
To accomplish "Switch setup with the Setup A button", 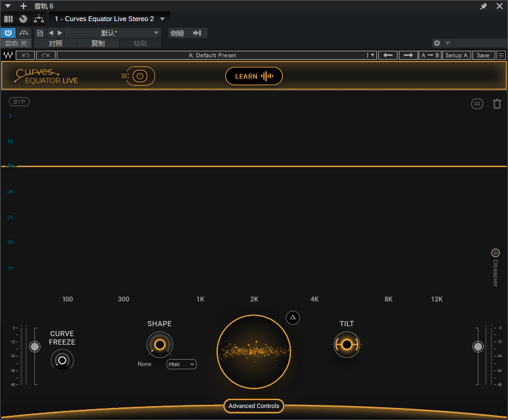I will tap(457, 56).
